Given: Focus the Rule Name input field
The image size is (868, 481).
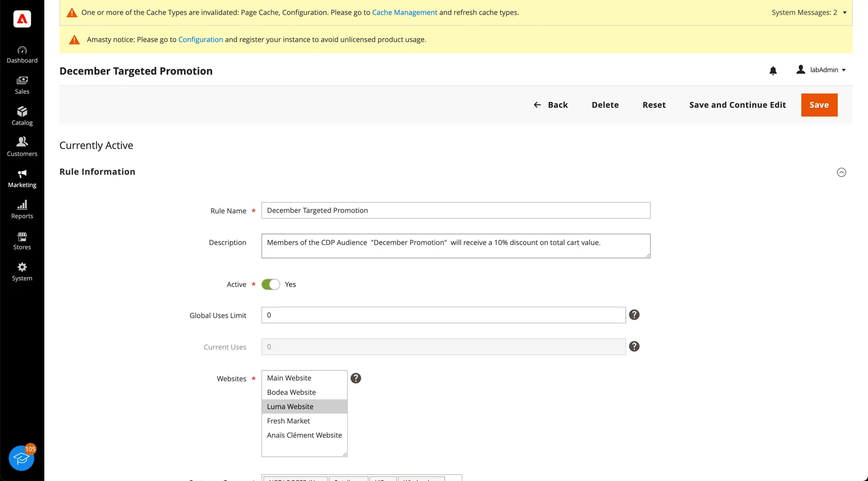Looking at the screenshot, I should [x=456, y=210].
